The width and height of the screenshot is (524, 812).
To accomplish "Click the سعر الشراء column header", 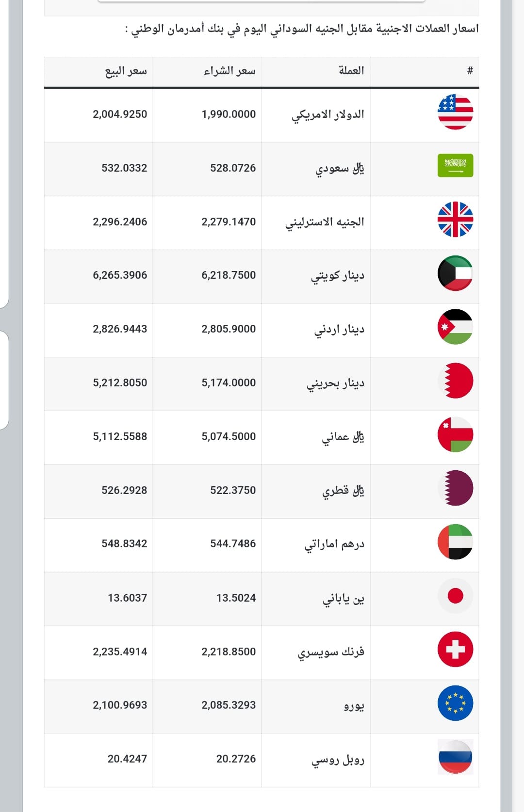I will (229, 71).
